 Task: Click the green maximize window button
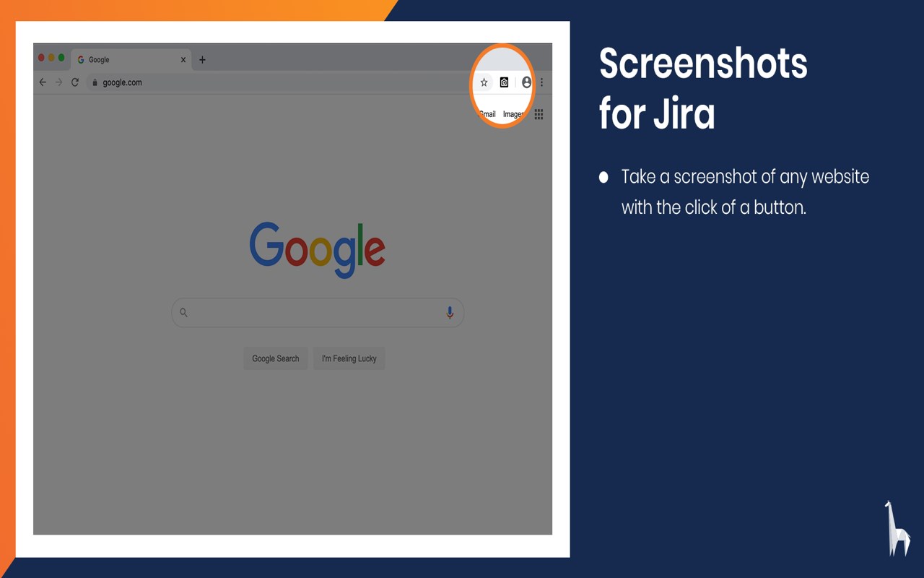coord(61,58)
